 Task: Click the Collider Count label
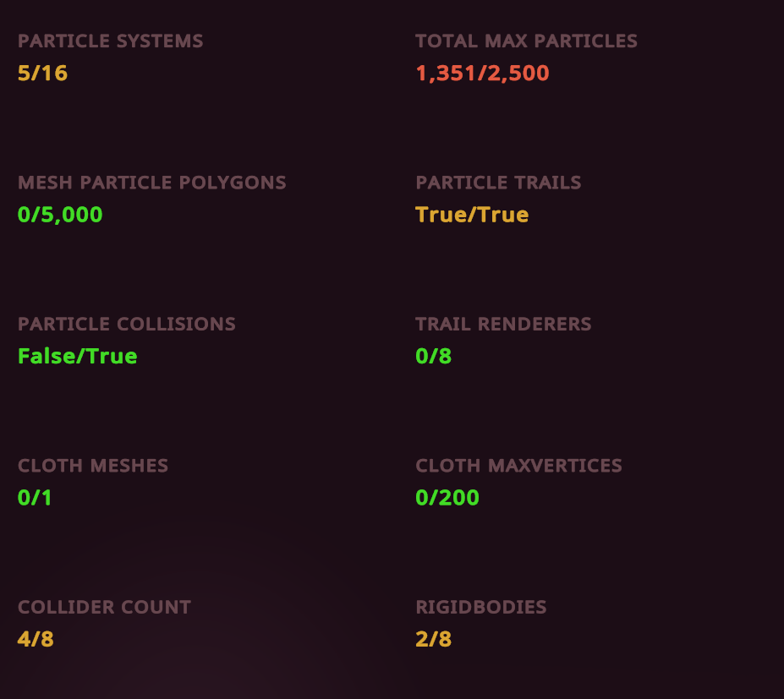point(104,607)
